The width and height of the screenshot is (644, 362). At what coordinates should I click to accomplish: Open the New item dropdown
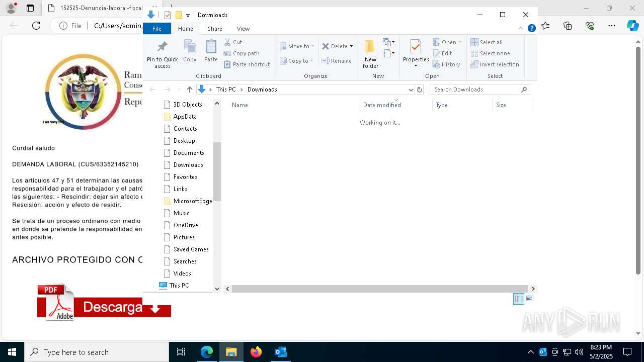(388, 42)
